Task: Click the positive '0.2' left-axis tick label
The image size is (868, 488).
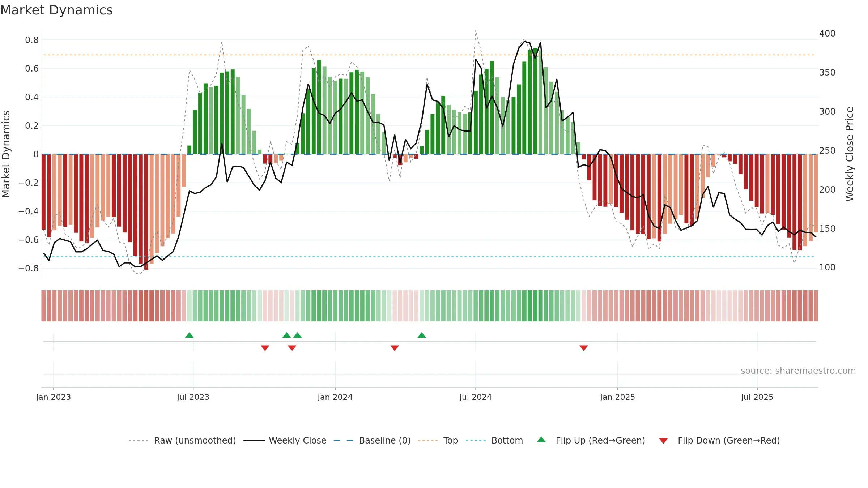Action: tap(32, 125)
